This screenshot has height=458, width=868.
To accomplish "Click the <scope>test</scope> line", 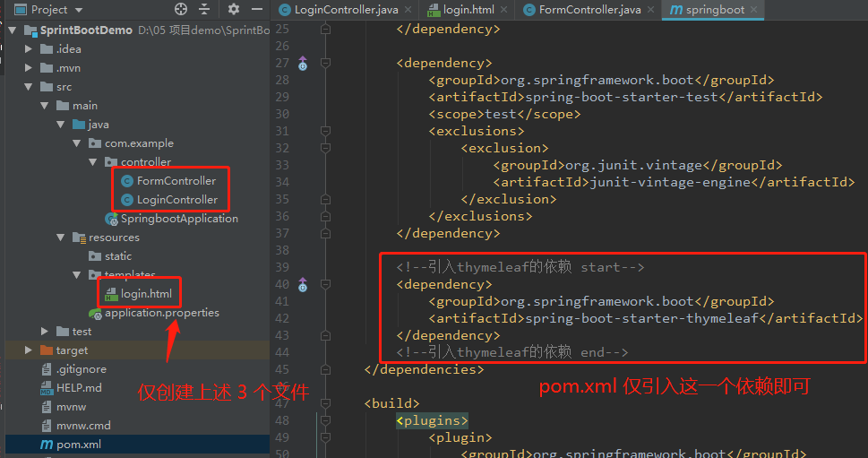I will [x=504, y=114].
